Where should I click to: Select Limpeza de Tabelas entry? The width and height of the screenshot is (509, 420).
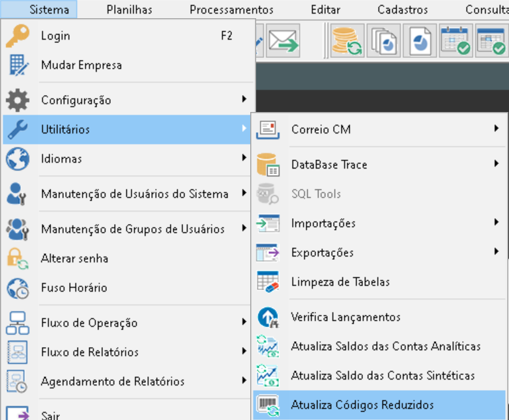pyautogui.click(x=379, y=282)
